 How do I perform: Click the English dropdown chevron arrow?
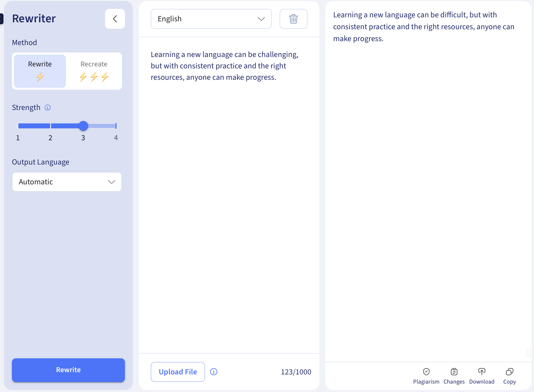click(261, 19)
